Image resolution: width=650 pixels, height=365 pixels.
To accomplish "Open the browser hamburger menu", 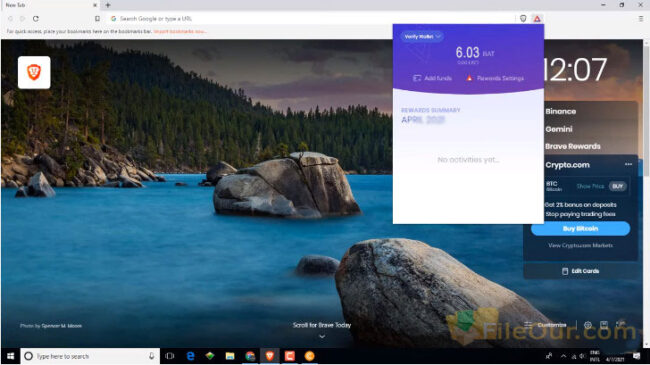I will (641, 19).
